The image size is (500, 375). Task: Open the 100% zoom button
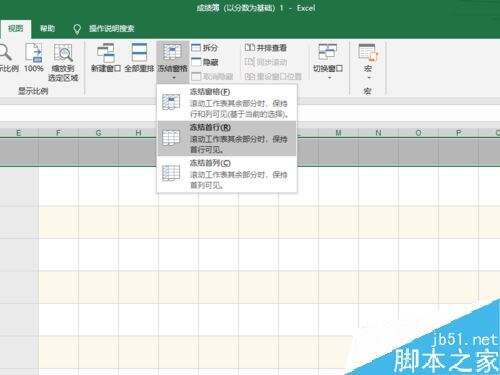tap(34, 57)
